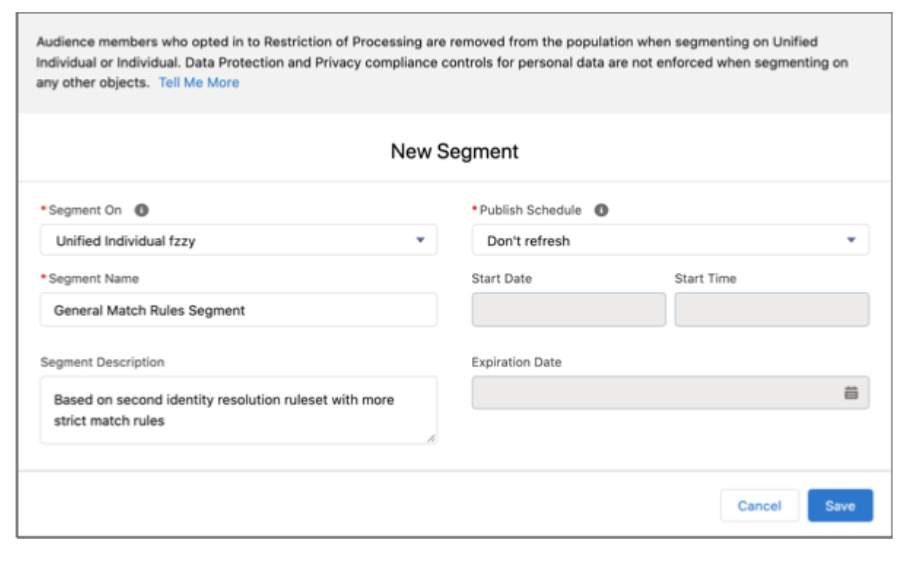Select the Start Time field
913x562 pixels.
point(771,310)
